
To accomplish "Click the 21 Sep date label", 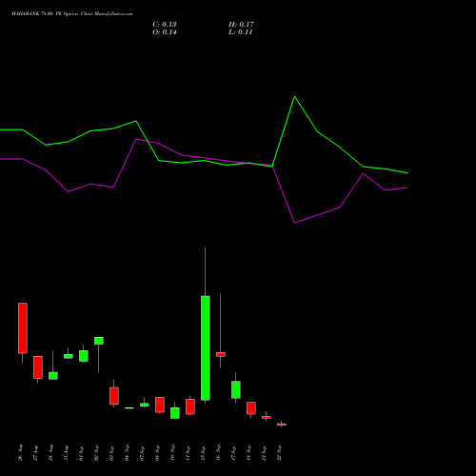I will coord(265,452).
